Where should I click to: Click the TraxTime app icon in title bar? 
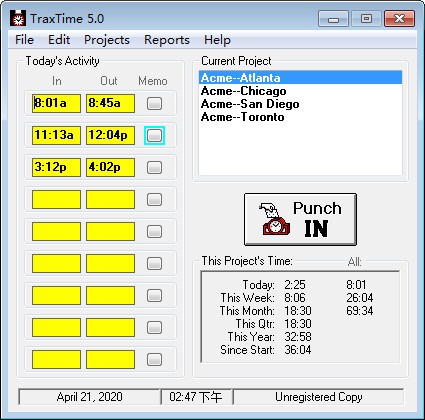(x=18, y=18)
